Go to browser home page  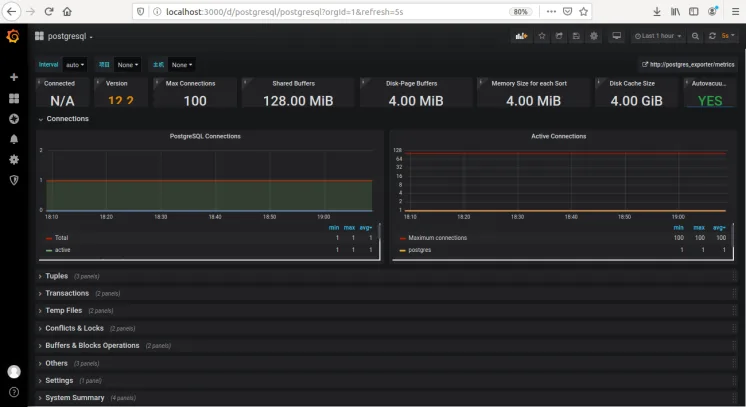click(x=67, y=11)
